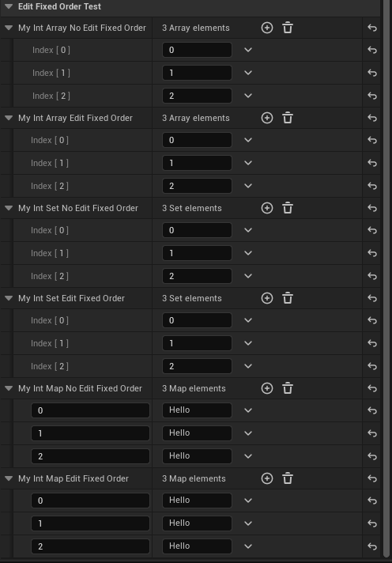Screen dimensions: 392x563
Task: Collapse My Int Array Edit Fixed Order
Action: pos(9,118)
